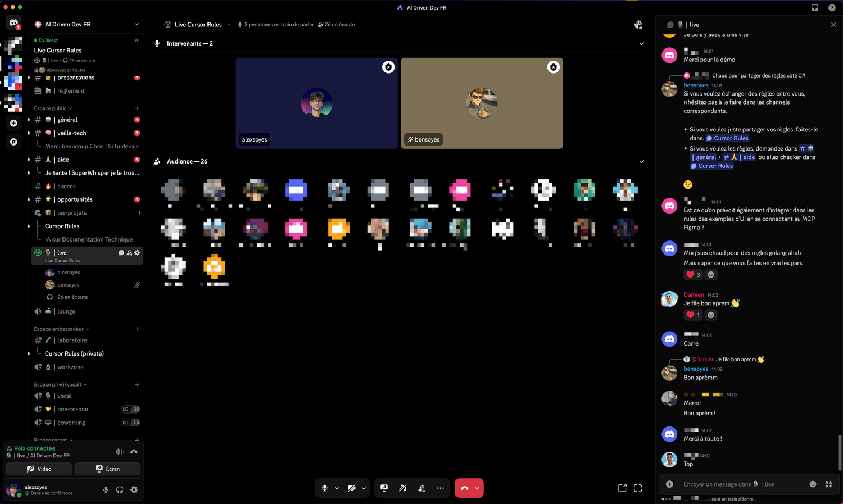Viewport: 843px width, 504px height.
Task: Add reaction to the regles golang message
Action: (711, 274)
